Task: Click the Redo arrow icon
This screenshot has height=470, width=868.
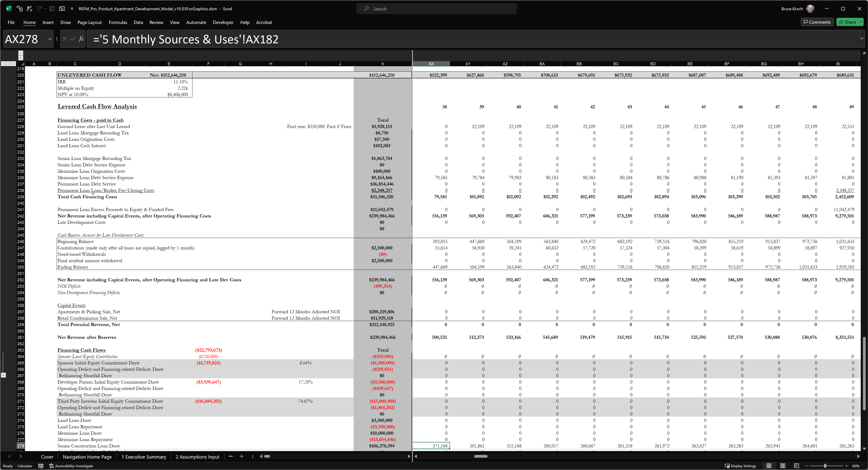Action: click(39, 9)
